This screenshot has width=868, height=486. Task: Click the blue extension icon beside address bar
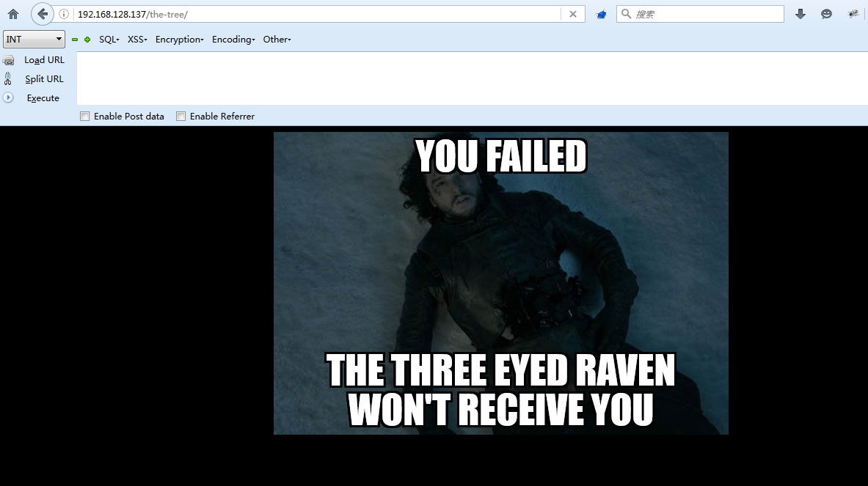pos(601,15)
